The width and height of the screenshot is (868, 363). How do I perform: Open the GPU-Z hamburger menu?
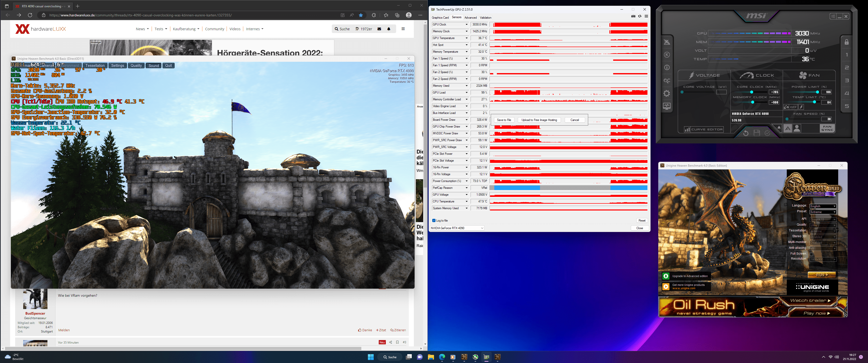pyautogui.click(x=646, y=16)
